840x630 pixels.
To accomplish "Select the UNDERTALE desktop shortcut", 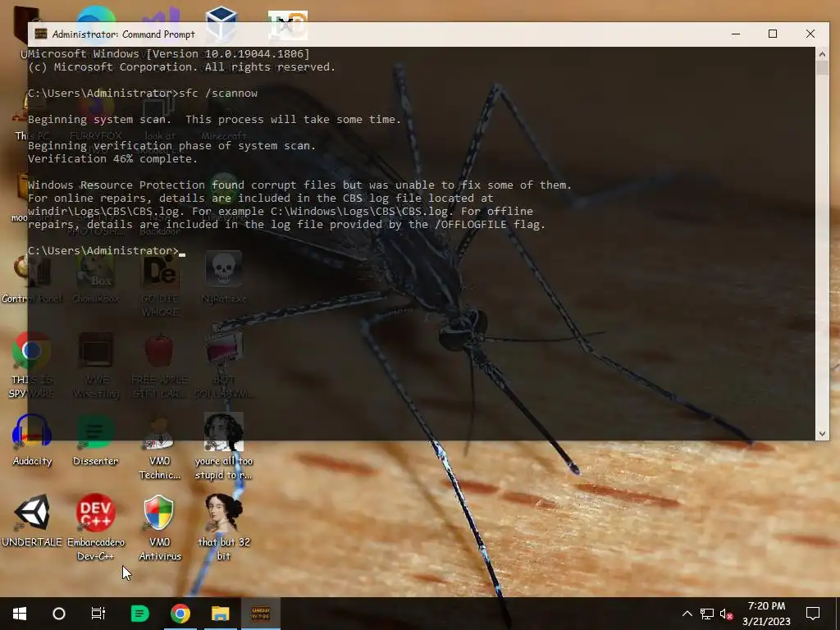I will coord(32,520).
